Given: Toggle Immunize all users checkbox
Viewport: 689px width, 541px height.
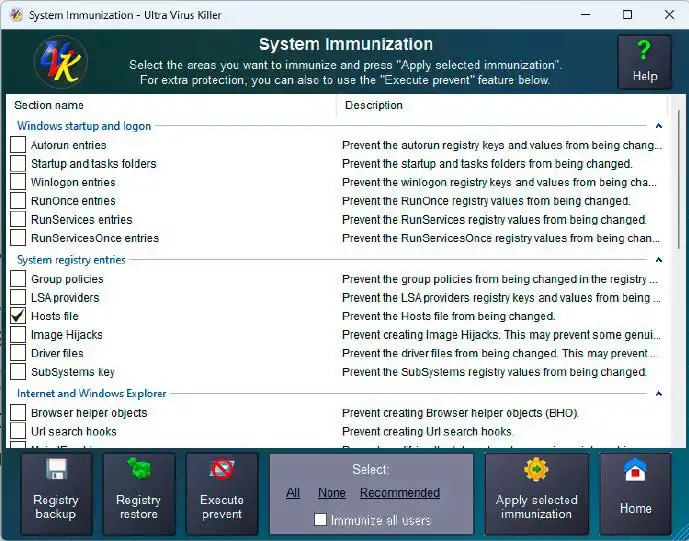Looking at the screenshot, I should click(x=320, y=519).
